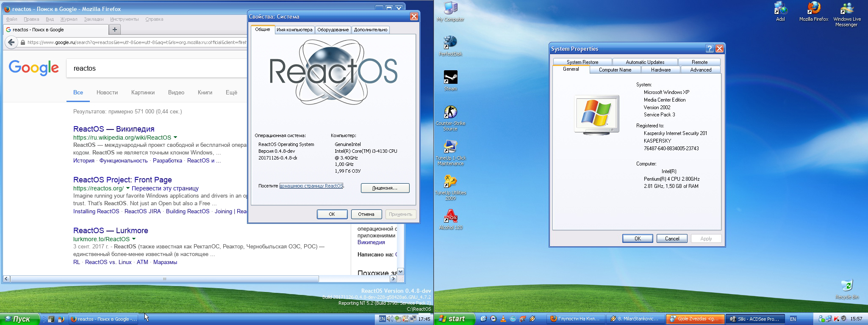The height and width of the screenshot is (325, 868).
Task: Select Картинки tab in Google results
Action: coord(143,92)
